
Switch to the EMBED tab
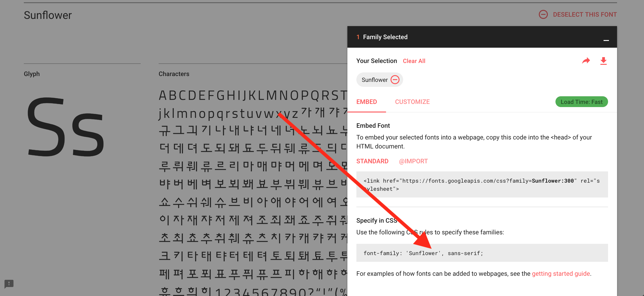[x=367, y=101]
